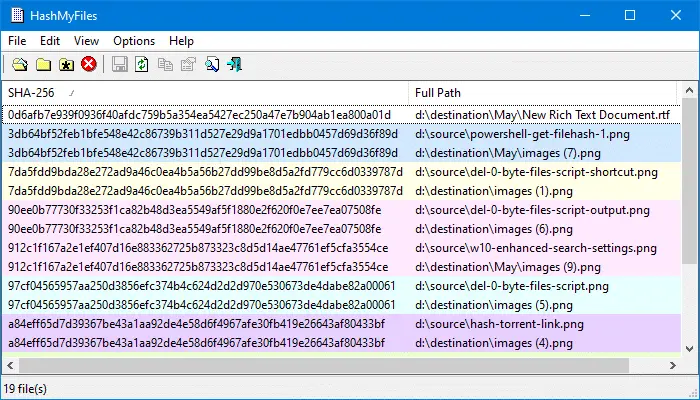This screenshot has height=400, width=700.
Task: Select the d:\source\del-0-byte-files-script.png row
Action: click(342, 286)
